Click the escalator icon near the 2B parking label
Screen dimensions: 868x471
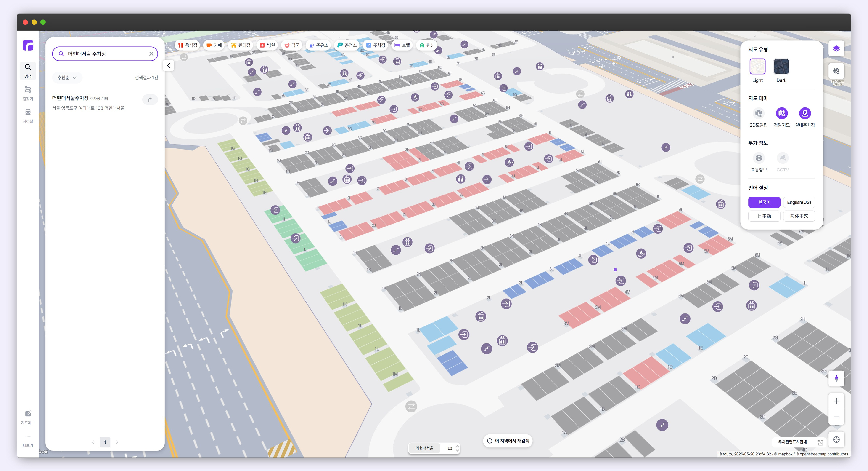pyautogui.click(x=662, y=425)
